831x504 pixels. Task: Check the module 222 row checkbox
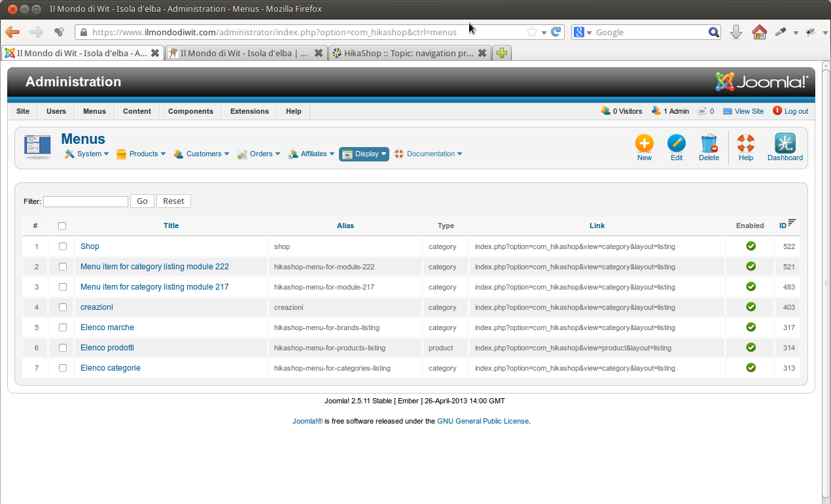[63, 267]
